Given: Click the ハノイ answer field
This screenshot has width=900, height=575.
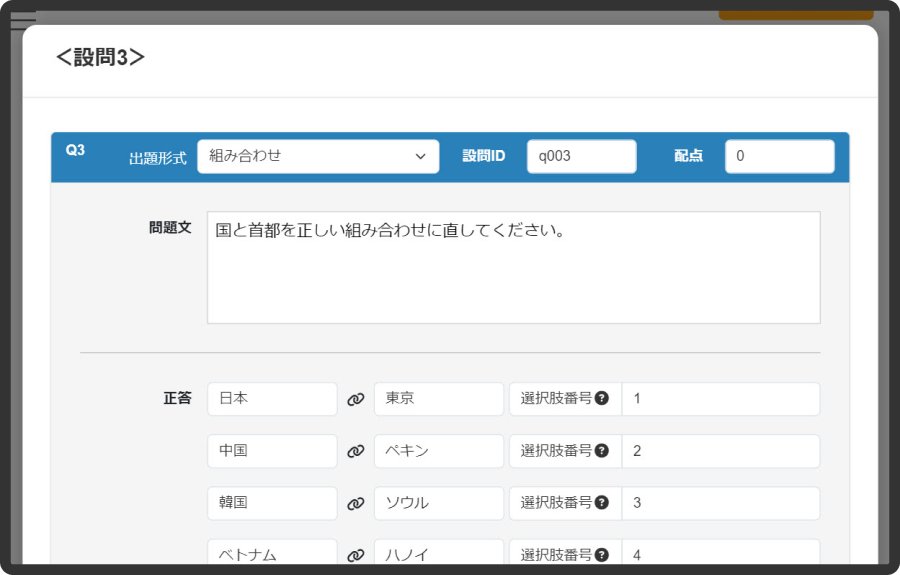Looking at the screenshot, I should 439,551.
